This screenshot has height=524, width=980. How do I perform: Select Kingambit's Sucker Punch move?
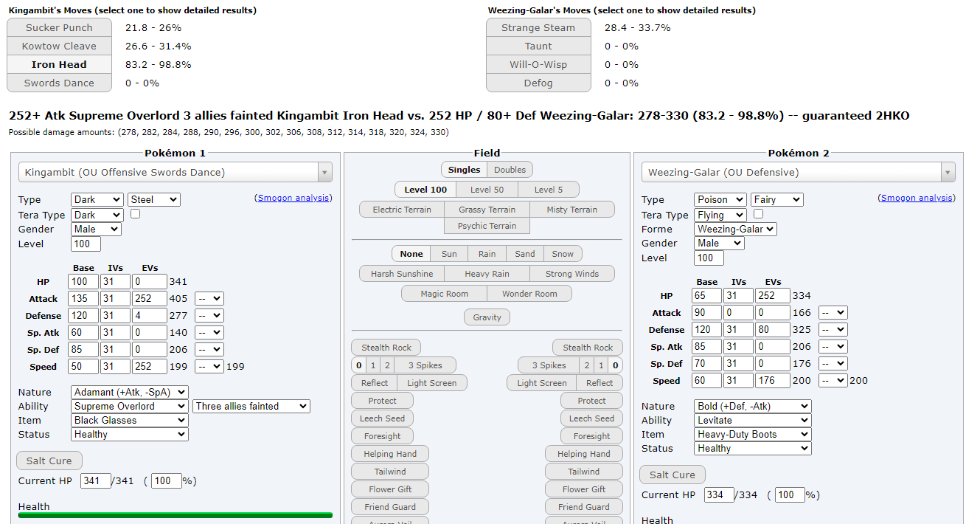[59, 28]
